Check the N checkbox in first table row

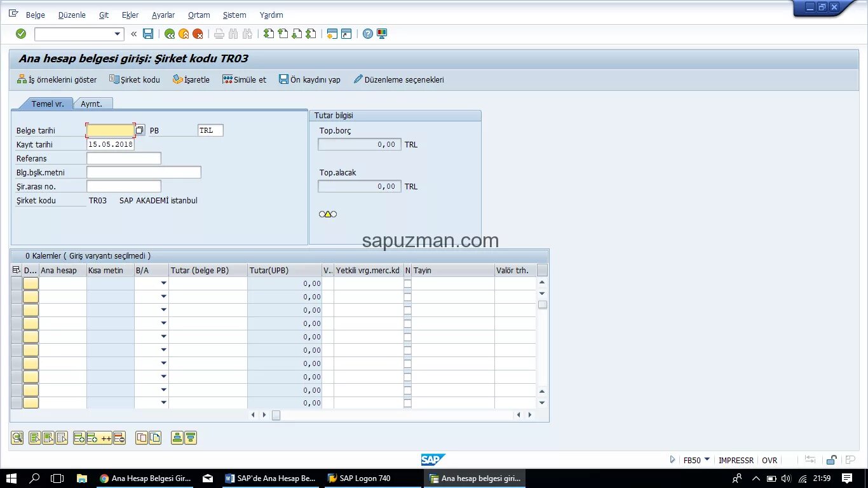(x=407, y=283)
